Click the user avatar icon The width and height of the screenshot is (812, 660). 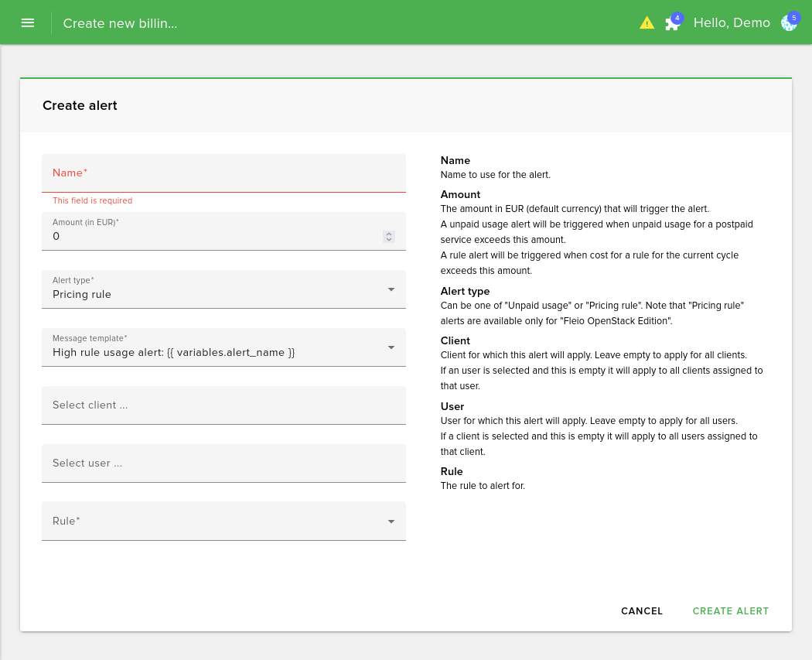pos(788,24)
